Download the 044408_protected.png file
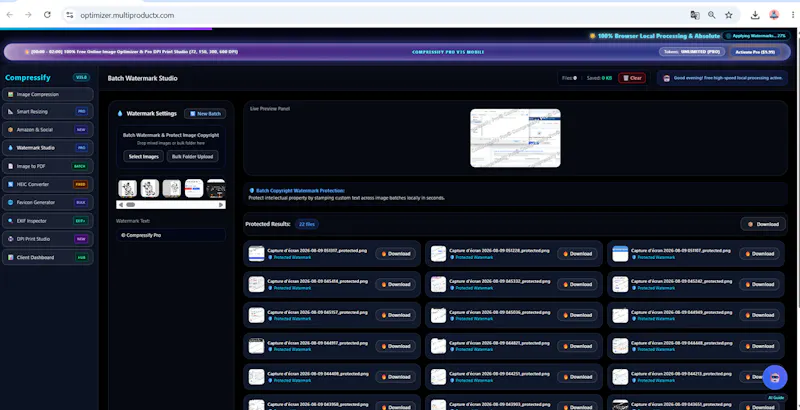The image size is (800, 410). point(395,377)
